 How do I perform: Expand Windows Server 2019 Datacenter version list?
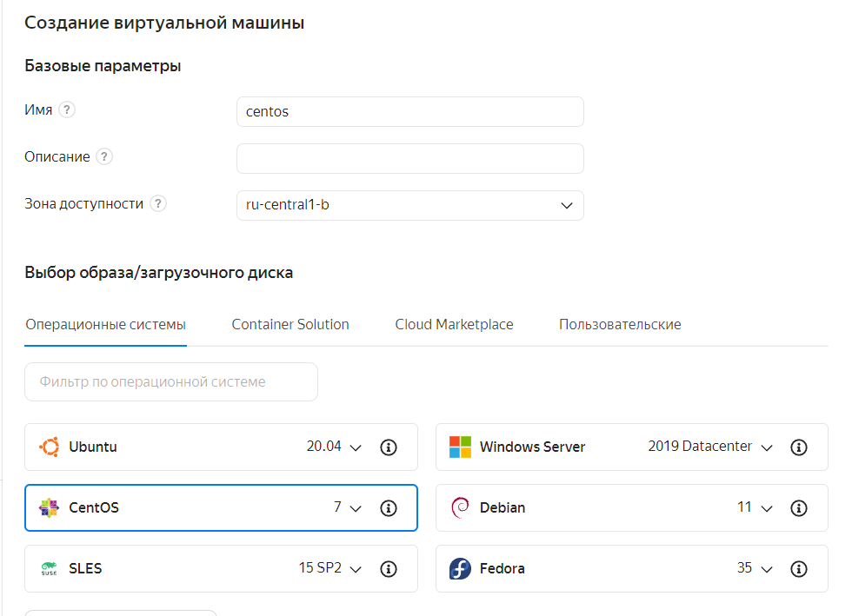pos(710,447)
